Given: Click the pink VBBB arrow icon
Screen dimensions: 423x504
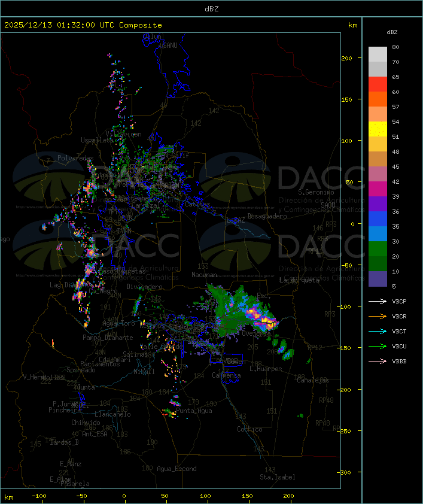Looking at the screenshot, I should 378,361.
